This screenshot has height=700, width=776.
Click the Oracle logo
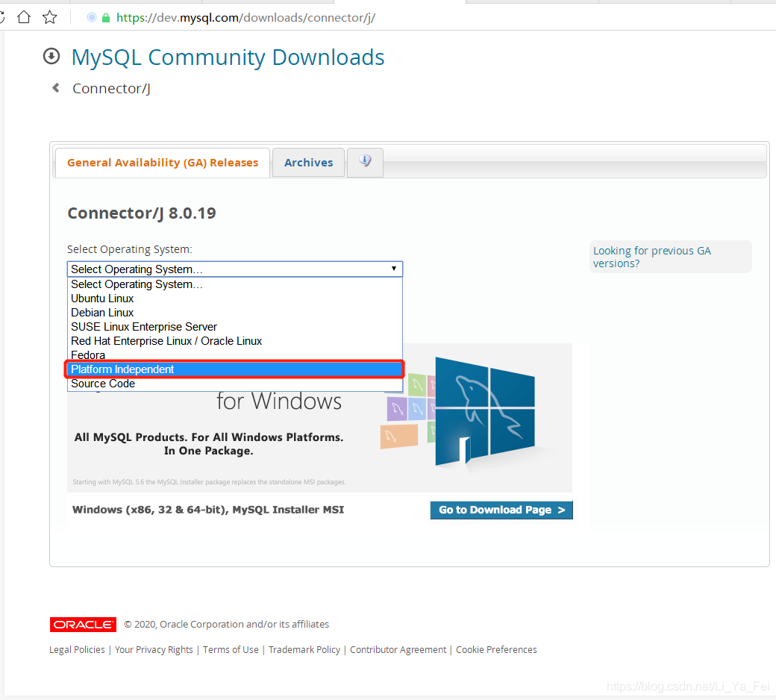pyautogui.click(x=83, y=625)
